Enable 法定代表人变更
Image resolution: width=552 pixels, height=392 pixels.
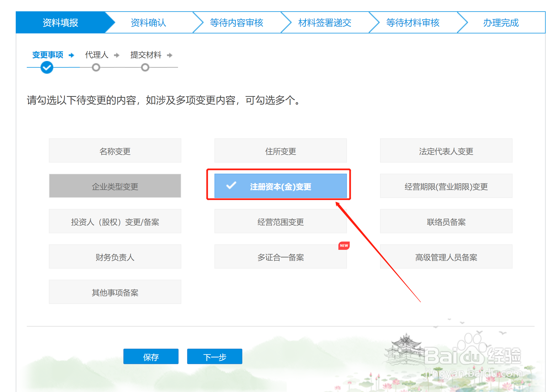[445, 151]
